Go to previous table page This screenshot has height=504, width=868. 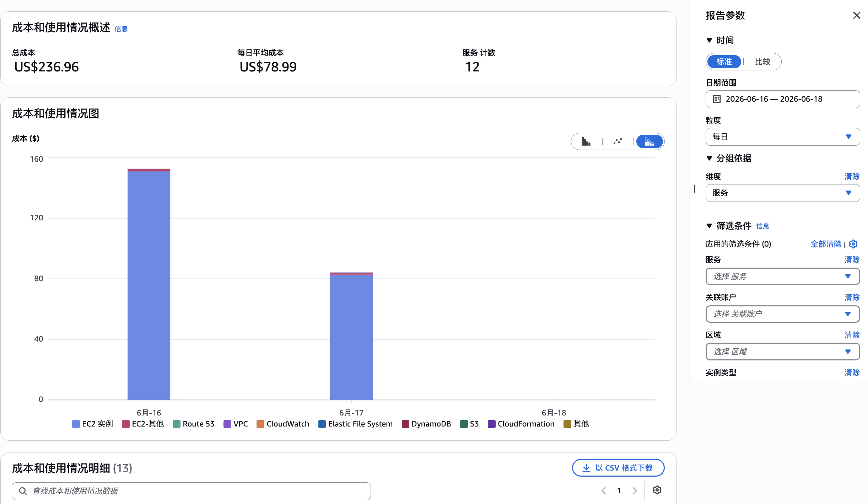(604, 491)
